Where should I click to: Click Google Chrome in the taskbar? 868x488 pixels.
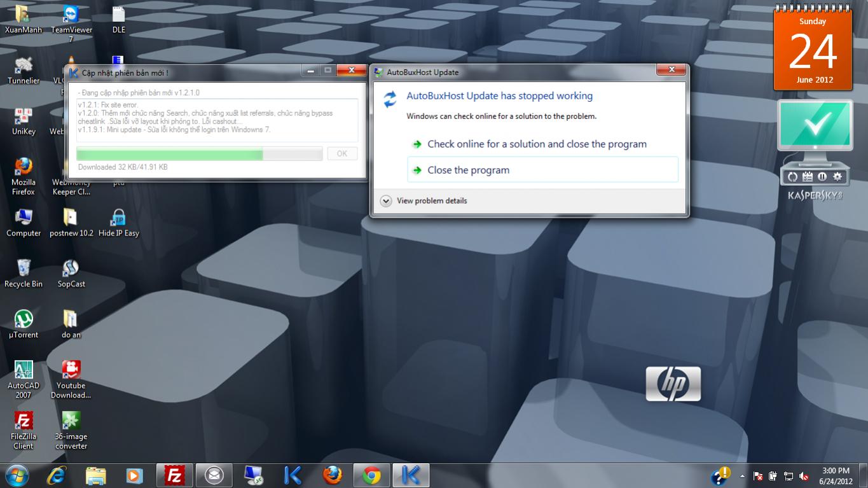coord(371,475)
